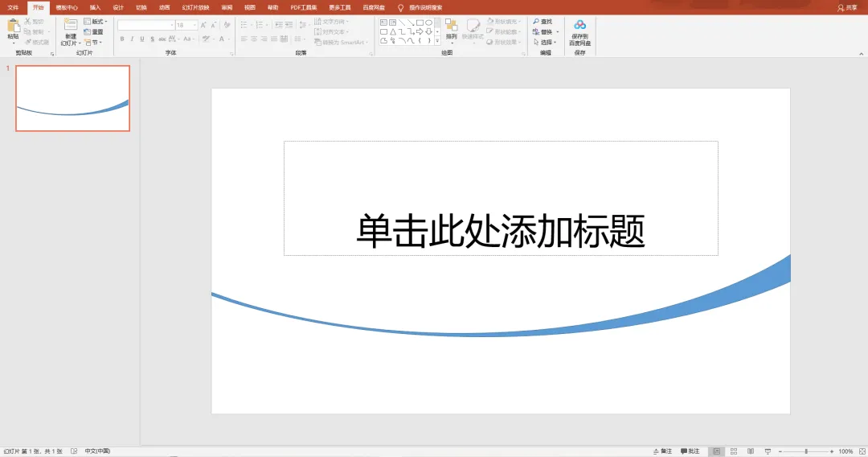Click 转换为 SmartArt button
The width and height of the screenshot is (868, 457).
[341, 42]
